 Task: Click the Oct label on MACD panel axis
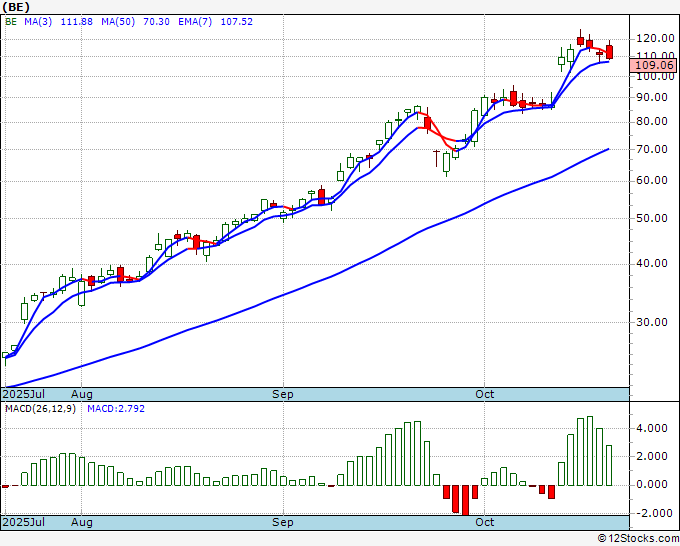coord(484,522)
